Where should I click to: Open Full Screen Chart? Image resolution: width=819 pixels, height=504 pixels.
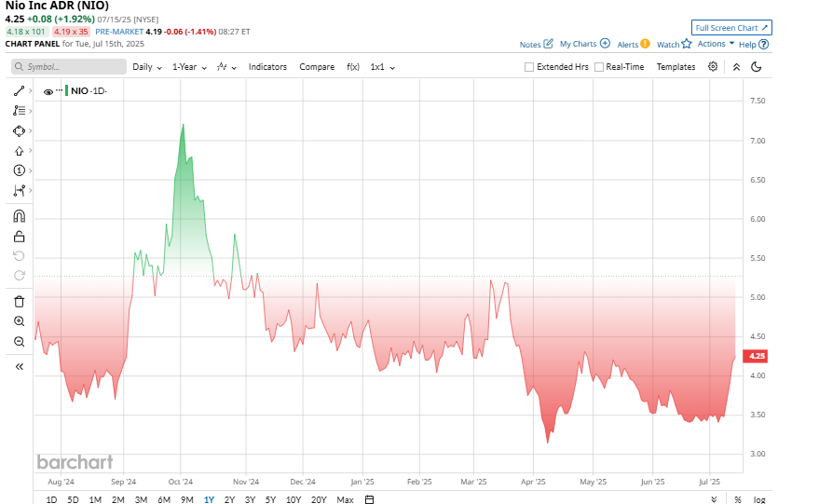(x=731, y=28)
